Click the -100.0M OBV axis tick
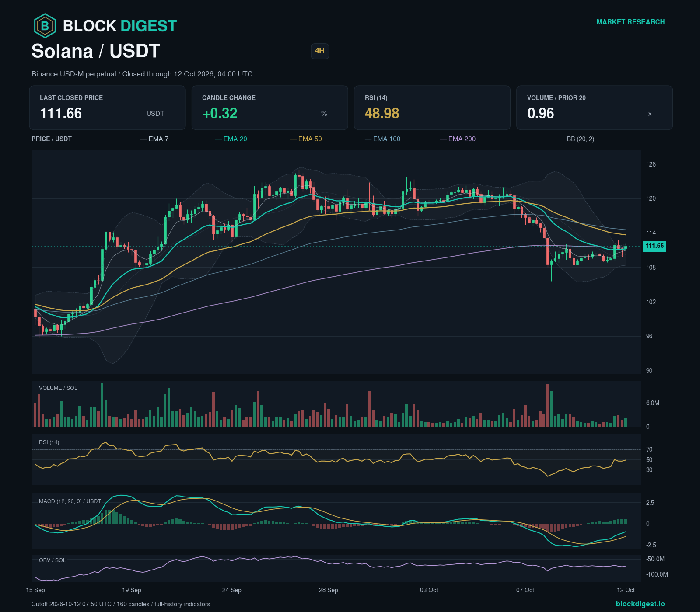The width and height of the screenshot is (700, 612). 657,574
